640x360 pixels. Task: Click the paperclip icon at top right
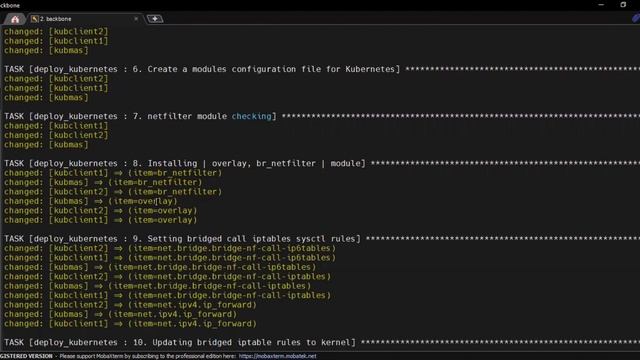click(x=636, y=18)
